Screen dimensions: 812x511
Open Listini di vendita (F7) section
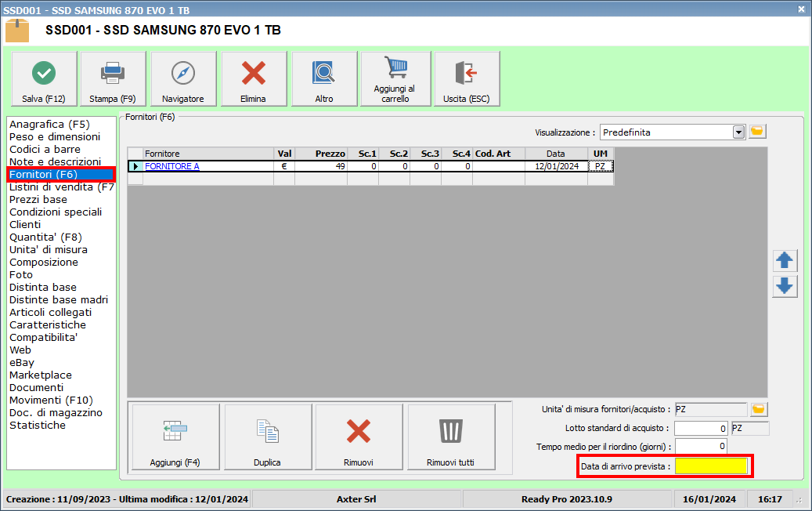[62, 187]
